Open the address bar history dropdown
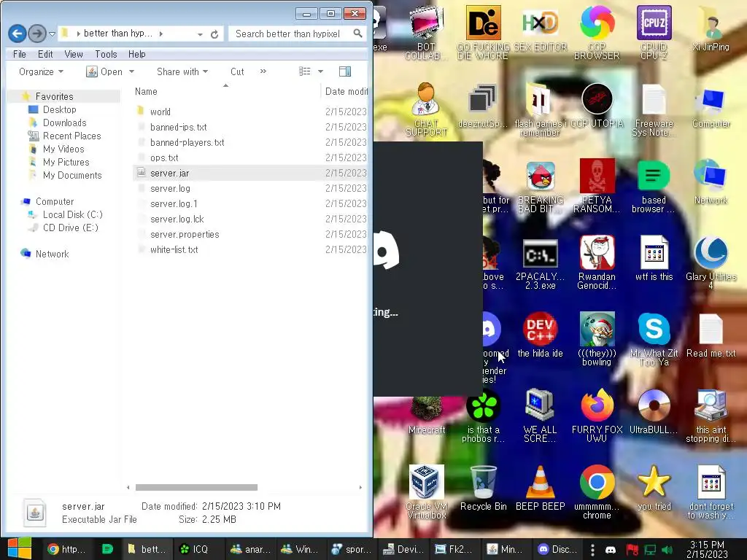The image size is (747, 560). pyautogui.click(x=200, y=34)
